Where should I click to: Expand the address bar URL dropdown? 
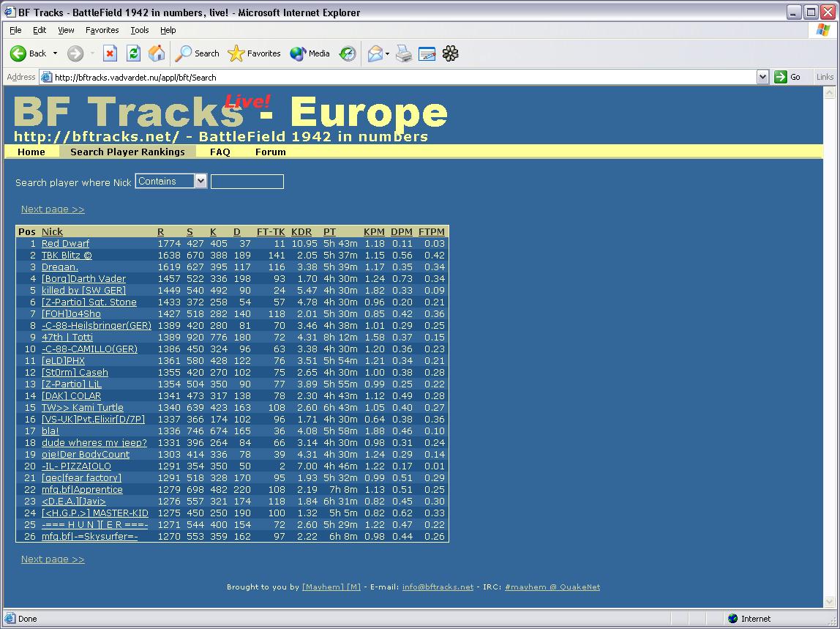(763, 77)
